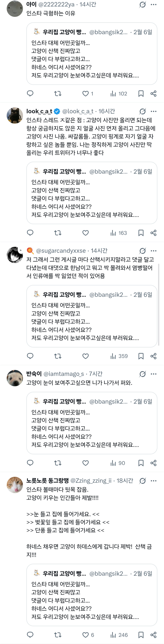The image size is (164, 644).
Task: Retweet the look_c_a_t post
Action: pyautogui.click(x=58, y=233)
